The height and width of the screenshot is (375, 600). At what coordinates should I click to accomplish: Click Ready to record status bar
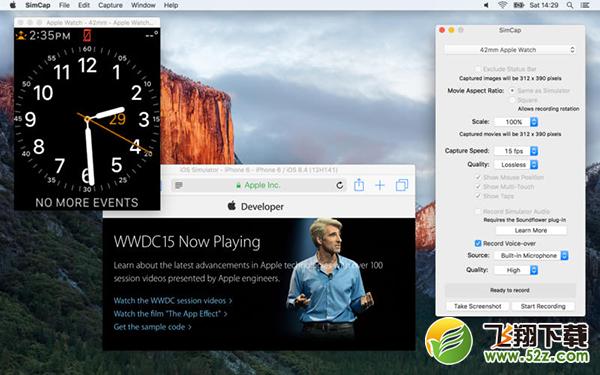tap(510, 290)
